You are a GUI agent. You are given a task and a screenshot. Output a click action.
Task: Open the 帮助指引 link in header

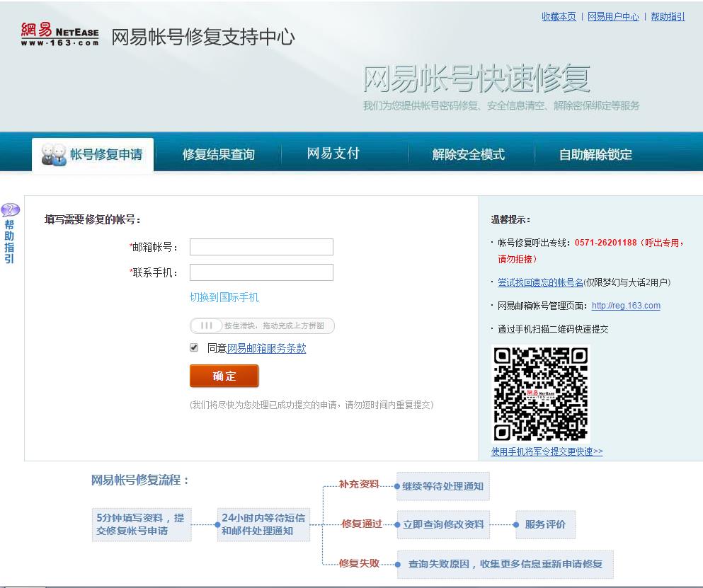[x=668, y=16]
